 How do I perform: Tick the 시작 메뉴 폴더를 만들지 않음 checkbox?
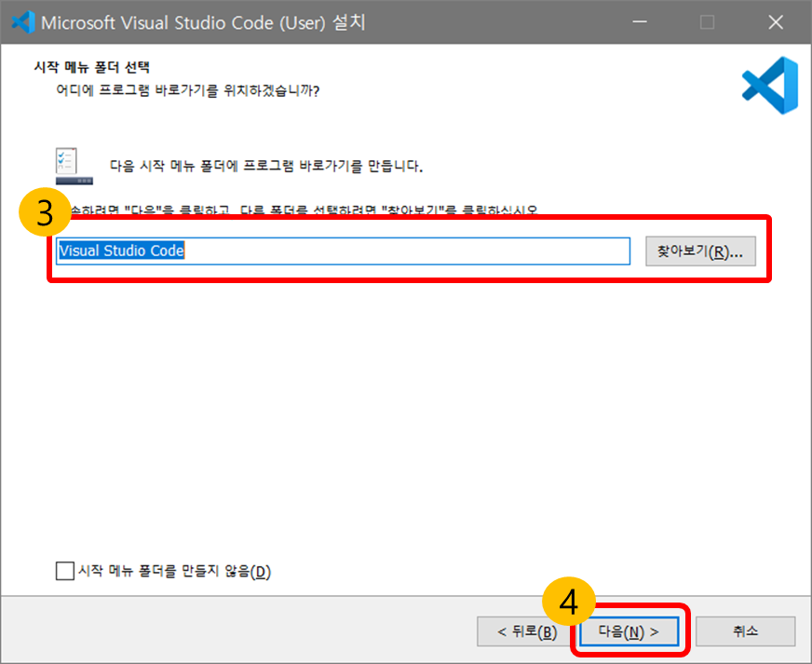(65, 571)
